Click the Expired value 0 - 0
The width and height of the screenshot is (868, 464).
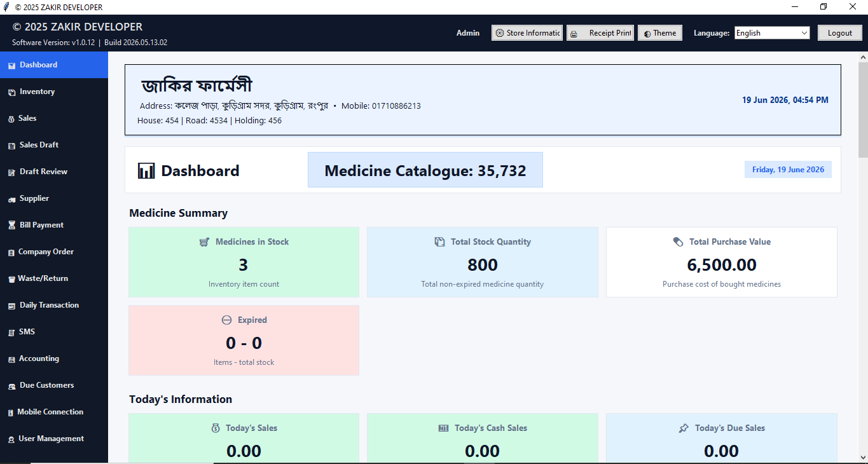click(x=244, y=343)
